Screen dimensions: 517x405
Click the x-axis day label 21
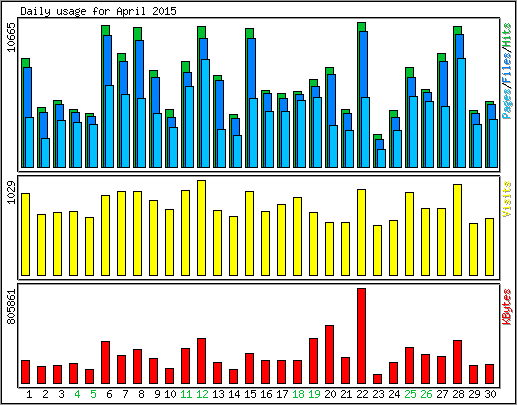point(346,394)
